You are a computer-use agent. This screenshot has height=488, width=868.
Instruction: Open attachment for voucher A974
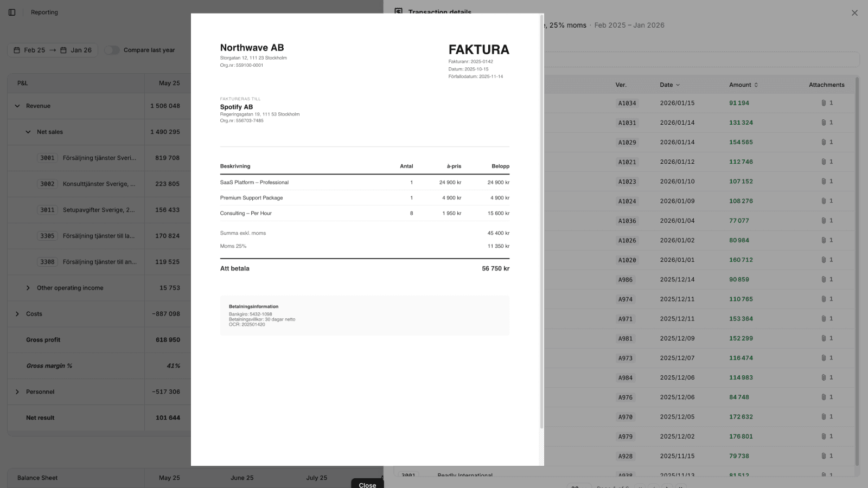tap(827, 299)
